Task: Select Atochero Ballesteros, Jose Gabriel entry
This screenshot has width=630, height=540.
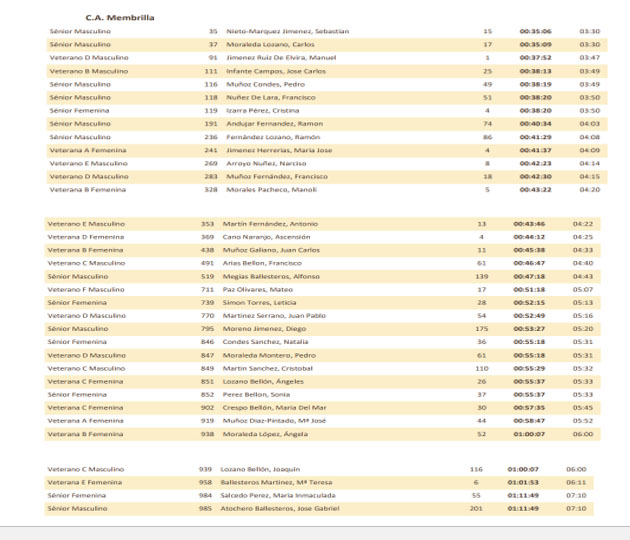Action: [280, 509]
